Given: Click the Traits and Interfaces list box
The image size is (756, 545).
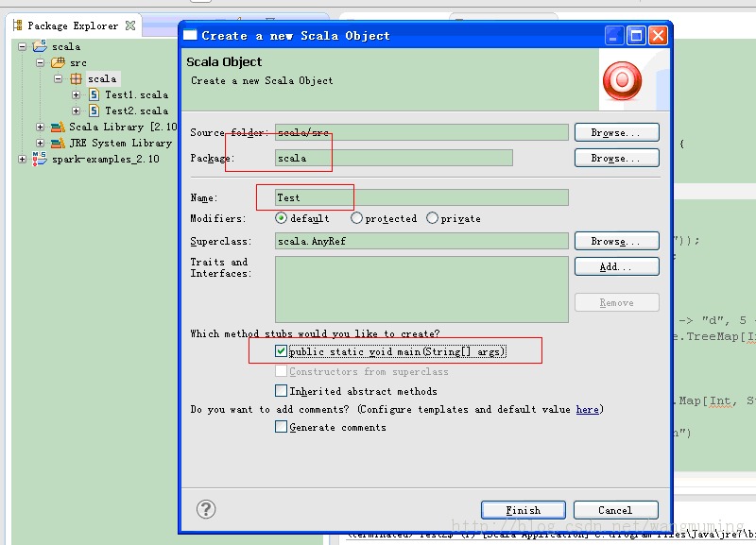Looking at the screenshot, I should pyautogui.click(x=421, y=289).
